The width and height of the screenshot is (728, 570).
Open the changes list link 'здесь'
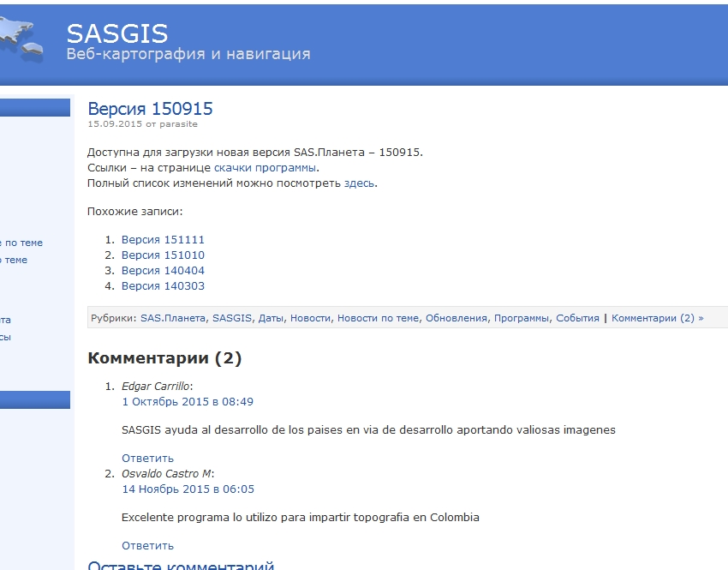359,183
